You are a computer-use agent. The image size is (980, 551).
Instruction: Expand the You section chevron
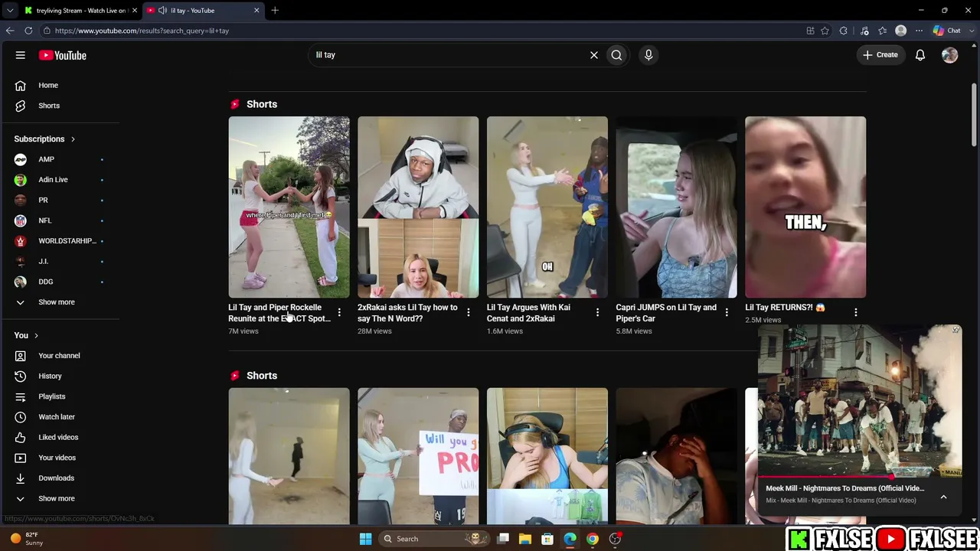[x=36, y=336]
